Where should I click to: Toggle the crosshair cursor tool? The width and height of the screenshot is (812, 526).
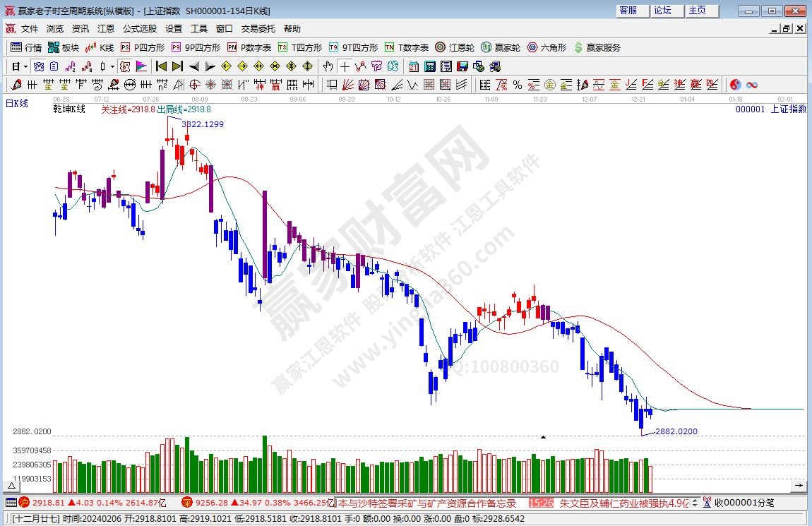tap(344, 66)
